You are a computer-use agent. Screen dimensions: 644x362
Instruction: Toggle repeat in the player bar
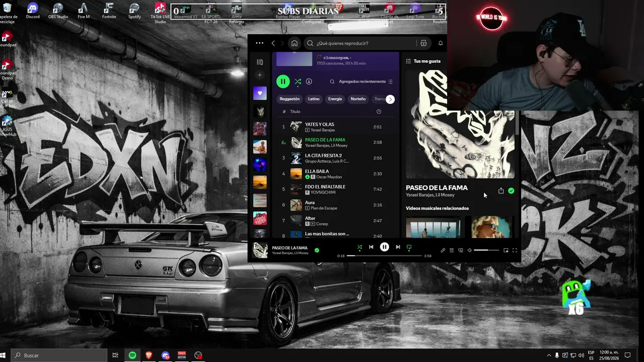click(409, 247)
